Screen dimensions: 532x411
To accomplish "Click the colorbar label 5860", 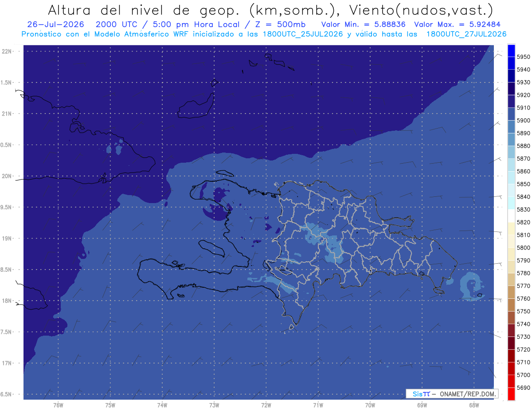I will click(524, 171).
